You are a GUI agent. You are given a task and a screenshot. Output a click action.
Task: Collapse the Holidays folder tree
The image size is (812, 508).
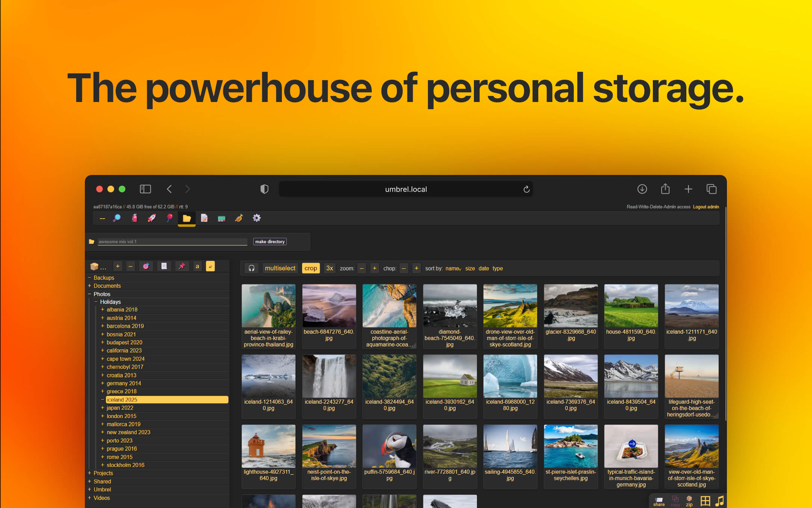(96, 302)
